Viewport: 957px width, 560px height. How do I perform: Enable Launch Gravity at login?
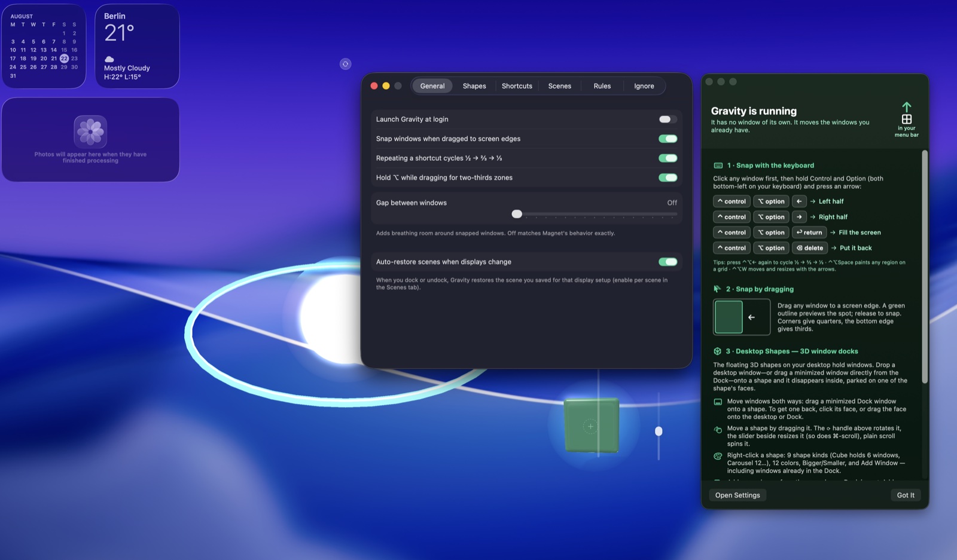pos(668,120)
